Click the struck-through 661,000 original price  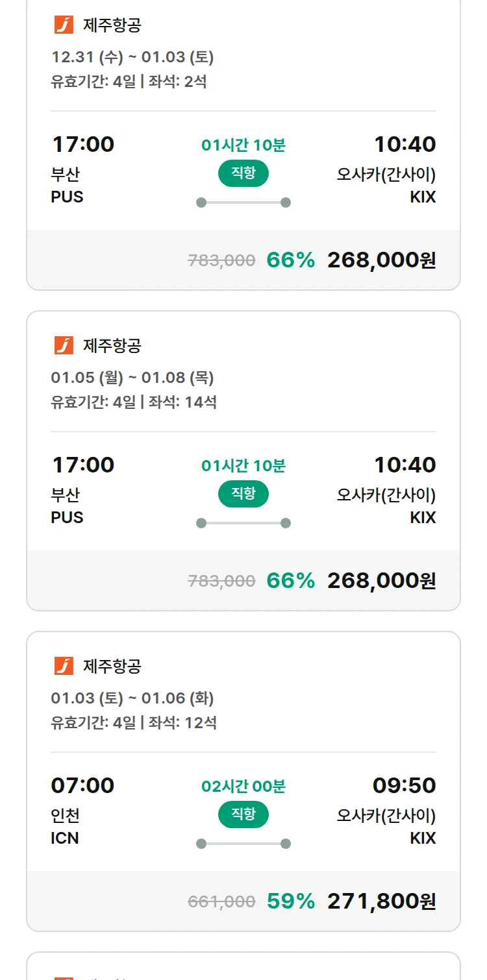(x=221, y=901)
